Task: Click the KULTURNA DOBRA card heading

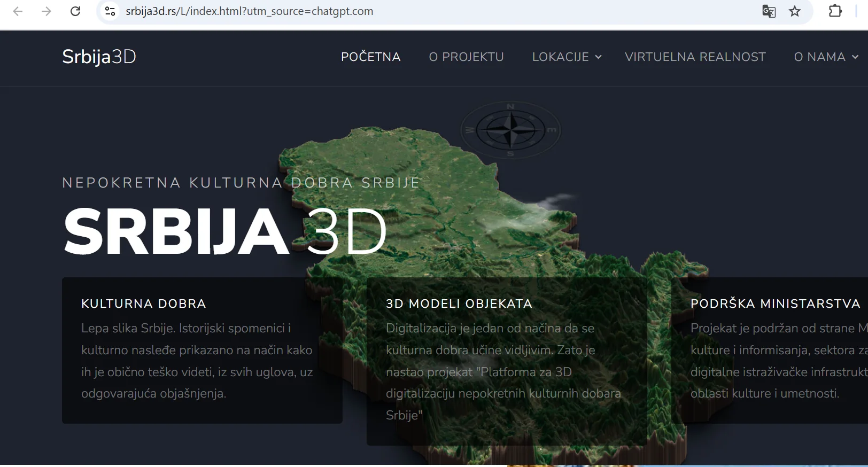Action: click(144, 303)
